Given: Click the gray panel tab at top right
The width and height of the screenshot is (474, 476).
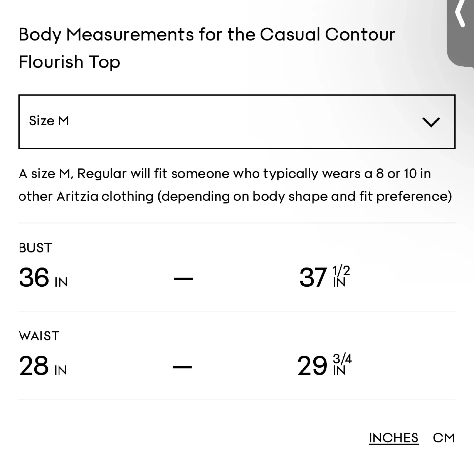Looking at the screenshot, I should tap(460, 33).
